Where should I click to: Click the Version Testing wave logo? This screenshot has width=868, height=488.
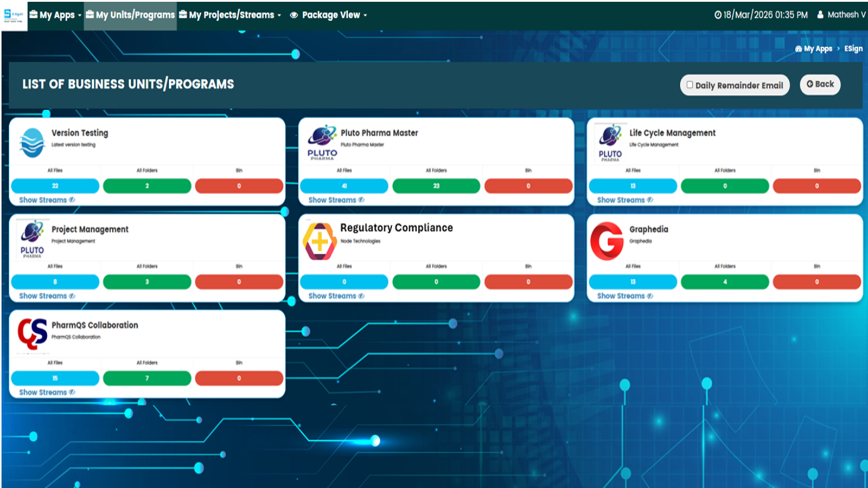pyautogui.click(x=32, y=143)
